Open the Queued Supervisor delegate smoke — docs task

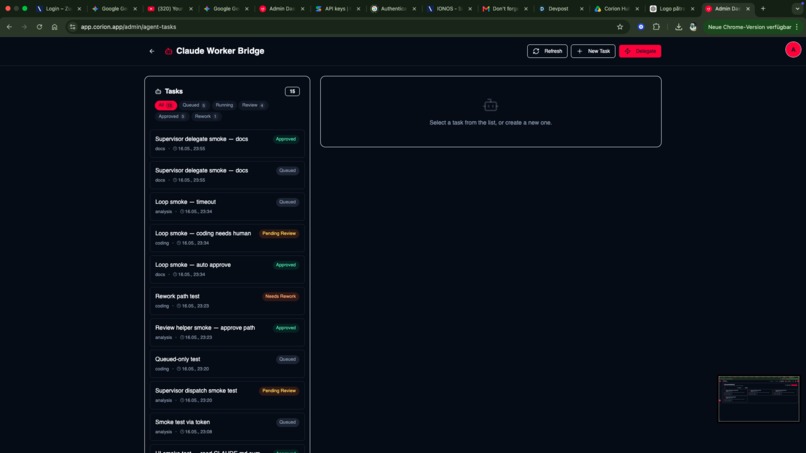[227, 175]
